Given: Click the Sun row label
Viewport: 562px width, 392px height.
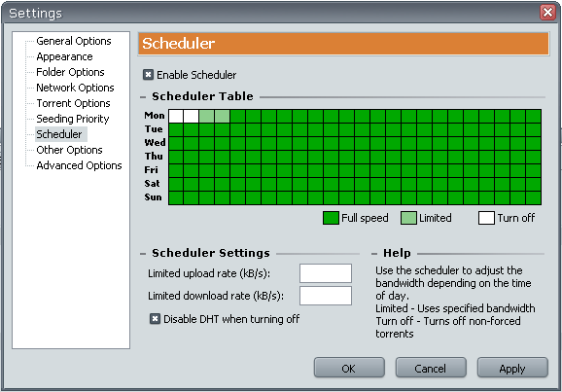Looking at the screenshot, I should tap(153, 197).
